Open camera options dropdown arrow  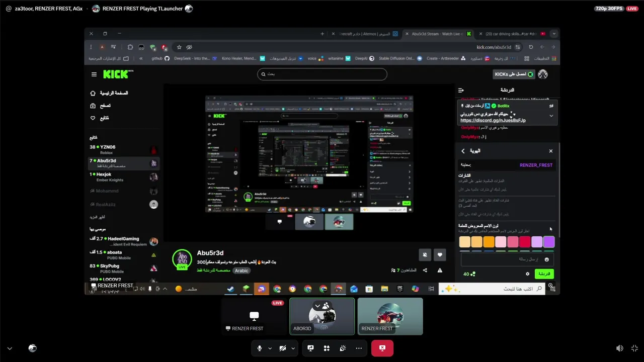(293, 348)
